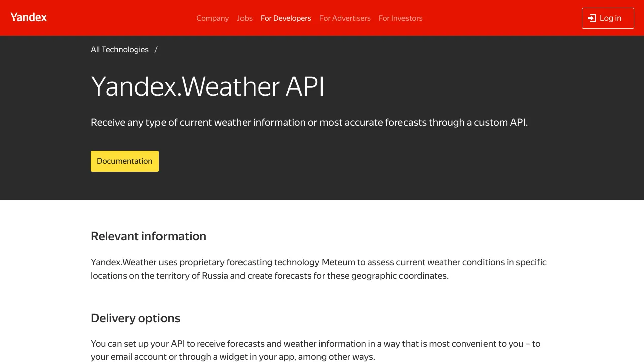
Task: Click the paragraph beginning 'Receive any type'
Action: [309, 122]
